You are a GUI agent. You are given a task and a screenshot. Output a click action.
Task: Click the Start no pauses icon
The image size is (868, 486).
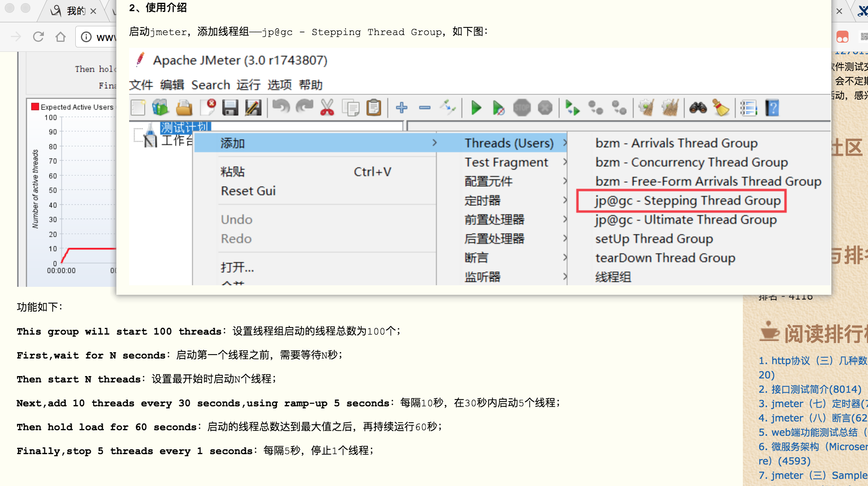coord(499,108)
